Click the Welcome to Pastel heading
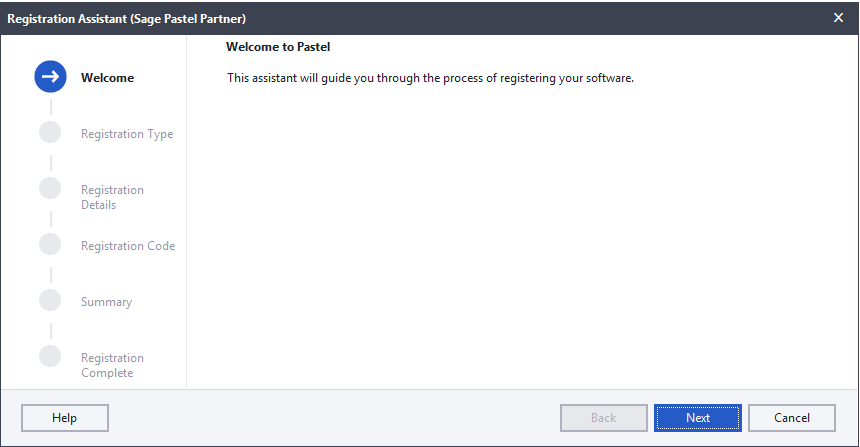The width and height of the screenshot is (860, 447). pos(278,47)
